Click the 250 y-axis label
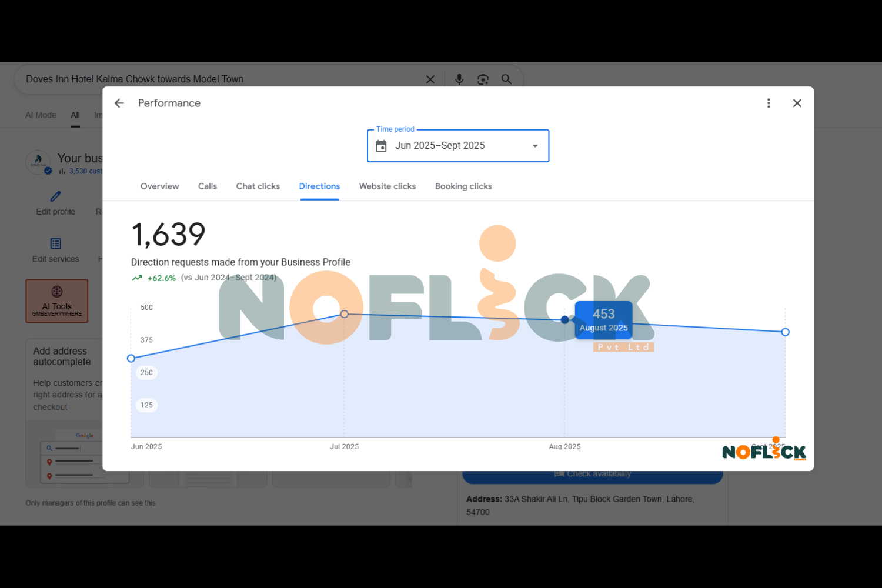 146,373
